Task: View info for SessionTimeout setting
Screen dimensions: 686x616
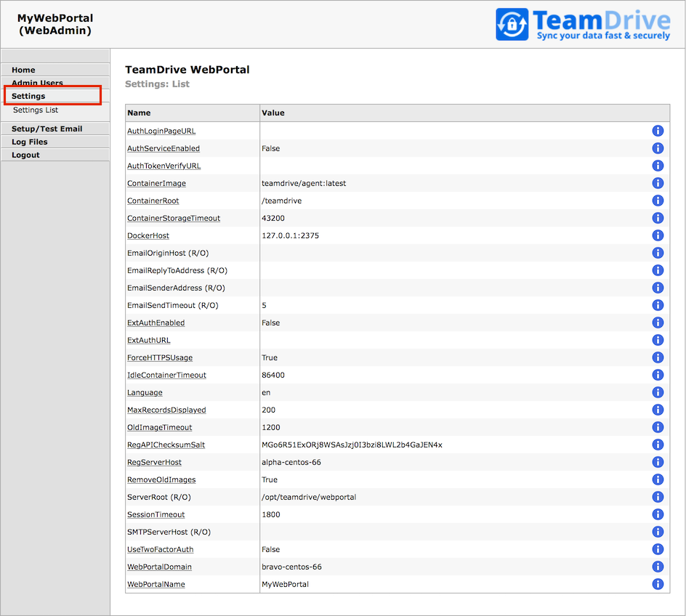Action: pyautogui.click(x=658, y=514)
